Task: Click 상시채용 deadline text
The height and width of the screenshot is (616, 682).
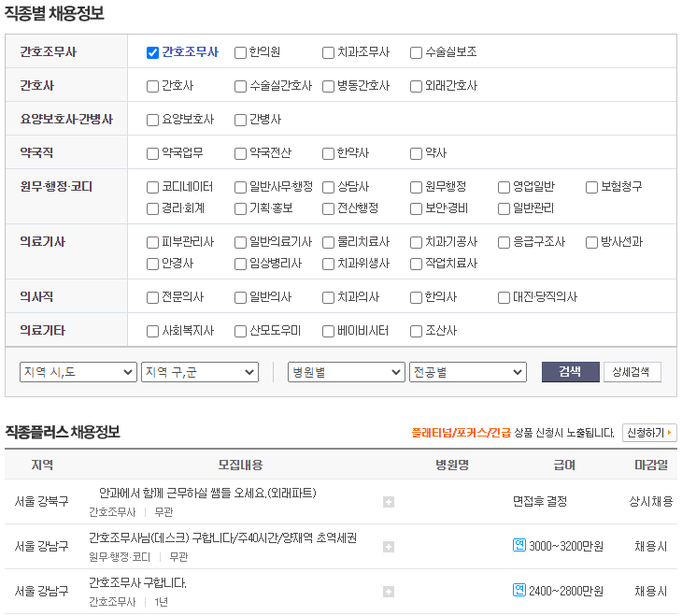Action: [651, 502]
